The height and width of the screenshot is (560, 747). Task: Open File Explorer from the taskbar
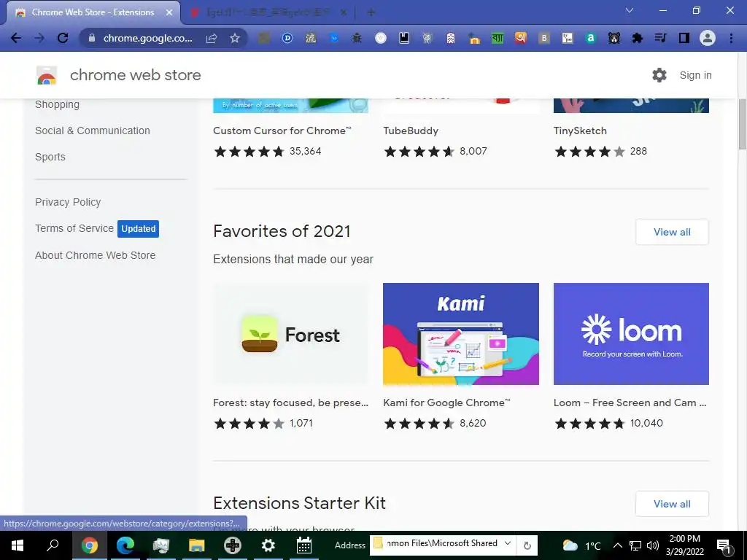tap(196, 545)
